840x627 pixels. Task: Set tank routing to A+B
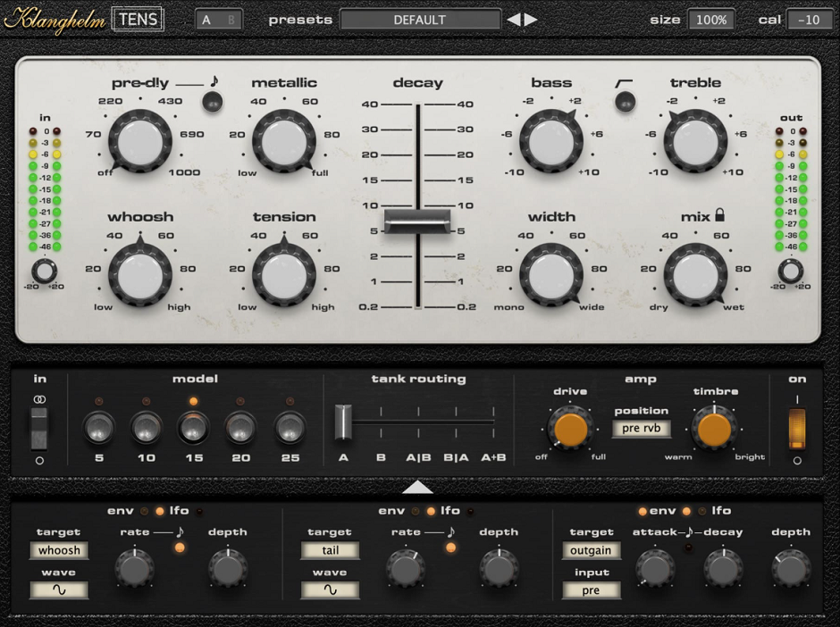pos(493,458)
